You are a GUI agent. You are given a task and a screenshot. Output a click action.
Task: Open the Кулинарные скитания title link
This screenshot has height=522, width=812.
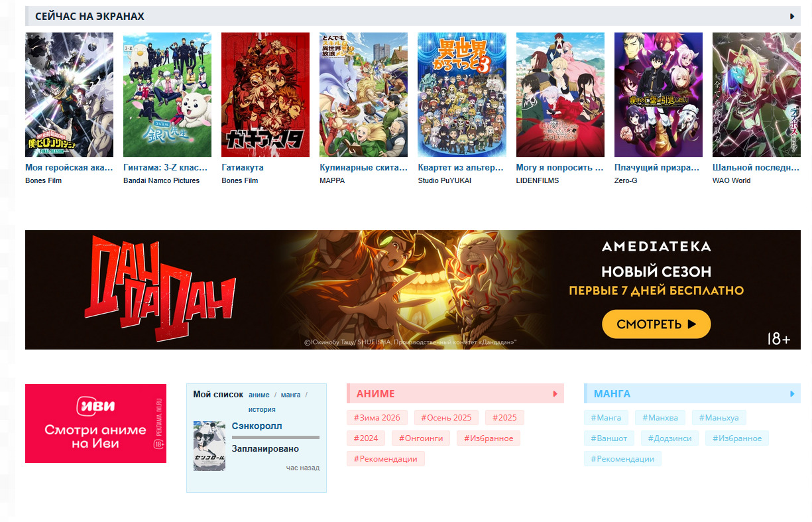(363, 168)
